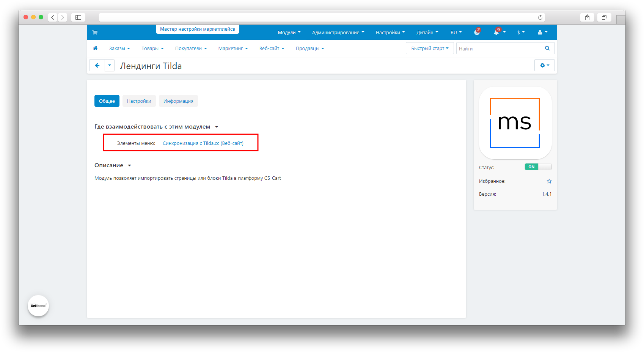The width and height of the screenshot is (644, 352).
Task: Collapse 'Где взаимодействовать с этим модулем' section
Action: point(156,127)
